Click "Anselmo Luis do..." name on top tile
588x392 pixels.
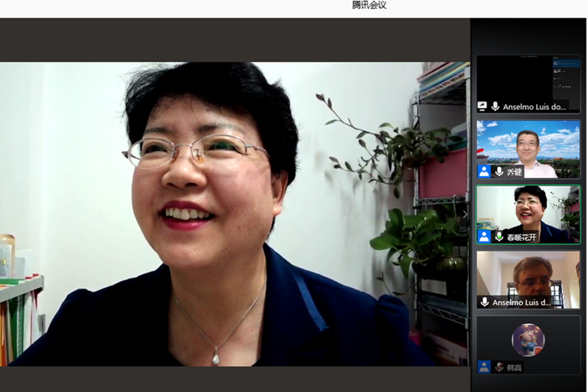(534, 107)
